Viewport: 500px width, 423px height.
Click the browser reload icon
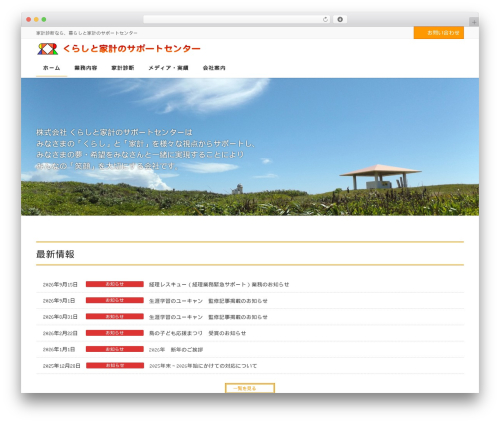[x=325, y=20]
